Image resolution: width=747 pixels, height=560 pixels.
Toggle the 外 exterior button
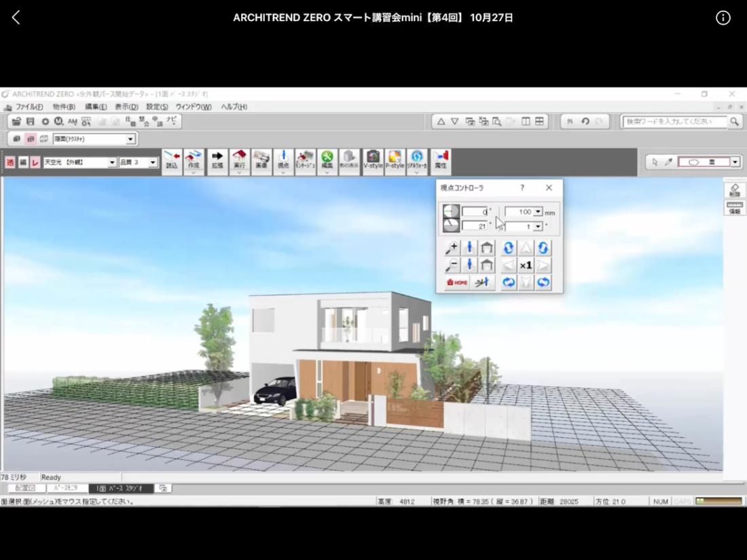tap(570, 122)
